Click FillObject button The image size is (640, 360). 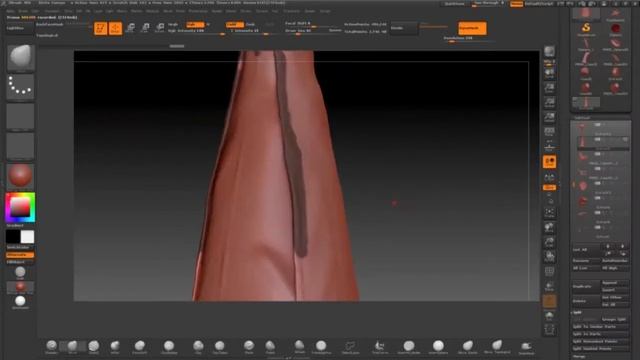pyautogui.click(x=20, y=262)
